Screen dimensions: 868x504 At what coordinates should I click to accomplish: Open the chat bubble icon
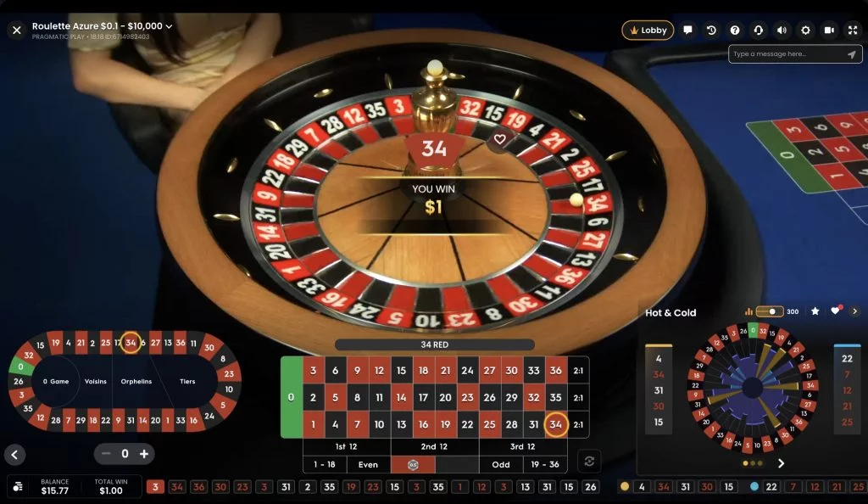pos(687,30)
